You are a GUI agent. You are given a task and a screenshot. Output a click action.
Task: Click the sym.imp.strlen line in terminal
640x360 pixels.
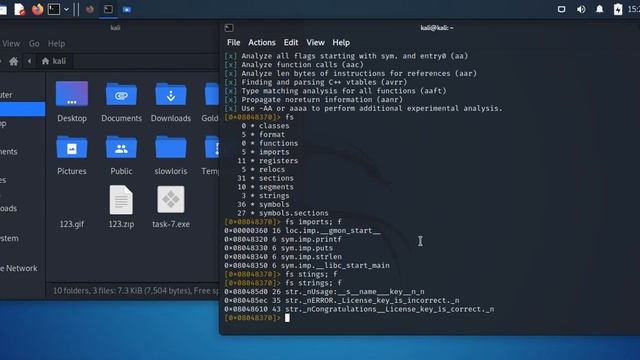pyautogui.click(x=282, y=257)
